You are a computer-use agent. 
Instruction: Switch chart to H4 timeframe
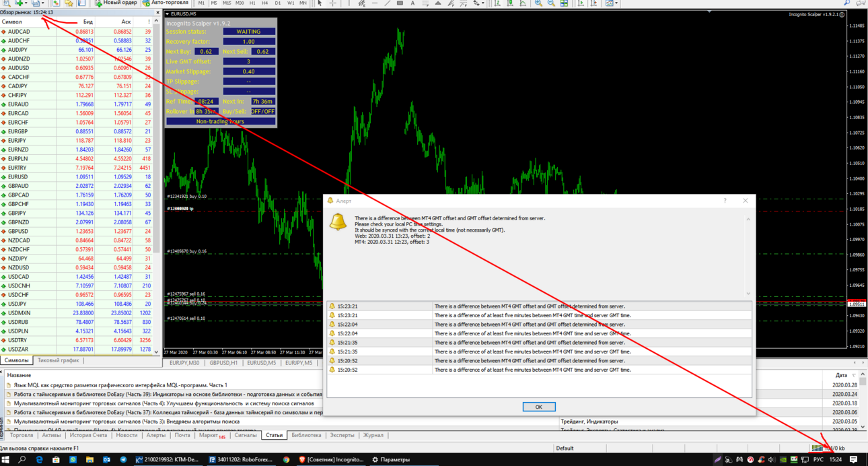(265, 3)
